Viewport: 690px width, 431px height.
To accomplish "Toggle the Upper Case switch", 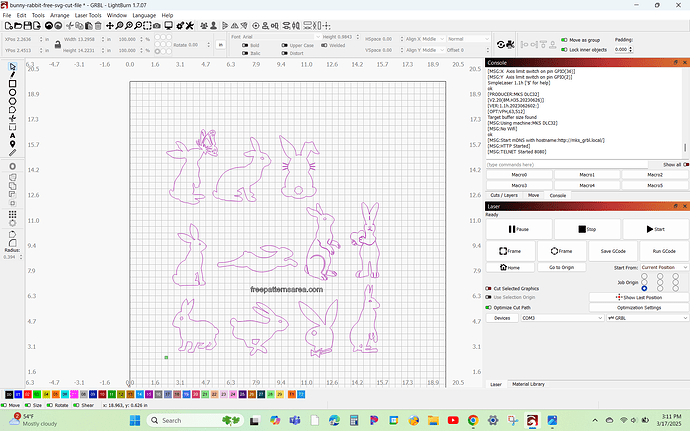I will tap(284, 45).
